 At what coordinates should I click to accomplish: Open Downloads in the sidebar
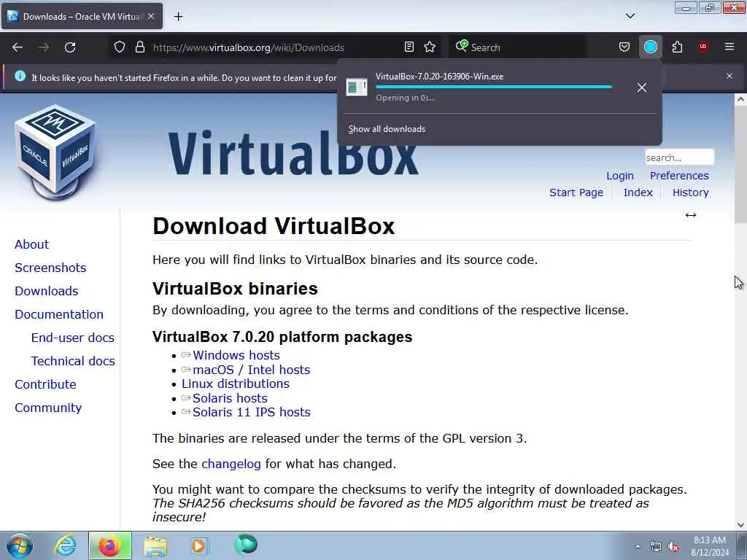46,291
